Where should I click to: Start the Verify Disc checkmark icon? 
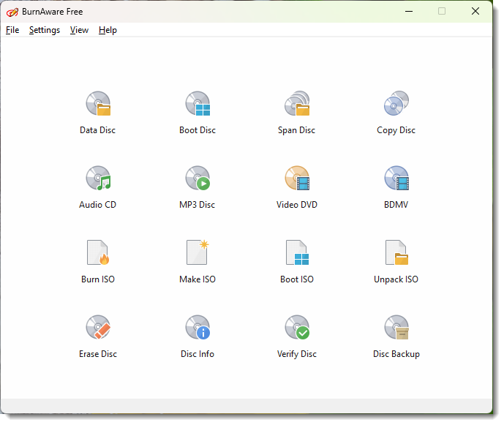coord(297,327)
